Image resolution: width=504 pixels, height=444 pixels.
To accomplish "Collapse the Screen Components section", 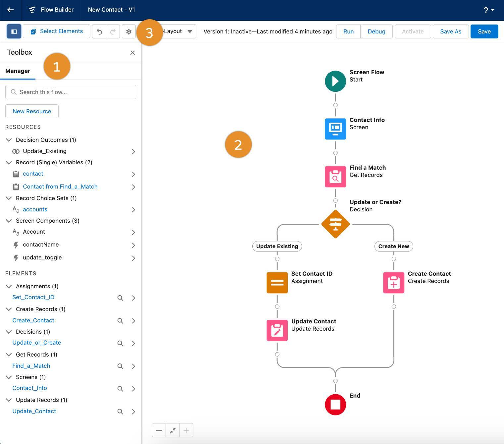I will click(9, 220).
